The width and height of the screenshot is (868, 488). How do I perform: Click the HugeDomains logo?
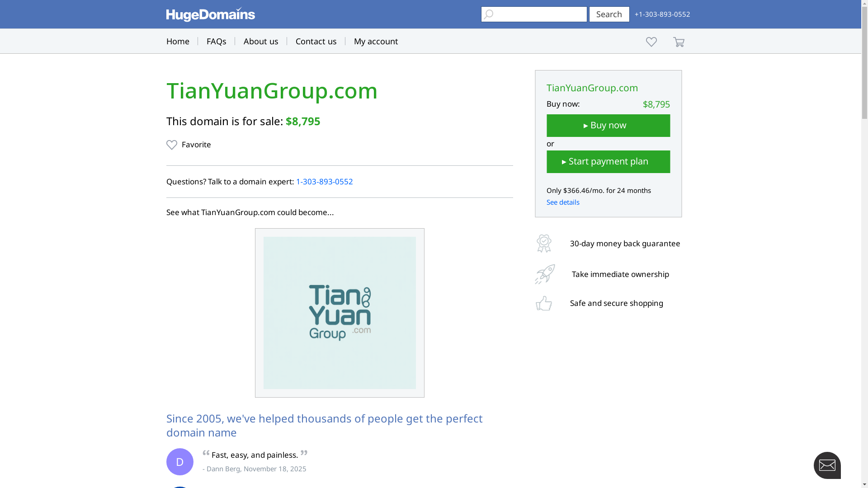[x=210, y=14]
